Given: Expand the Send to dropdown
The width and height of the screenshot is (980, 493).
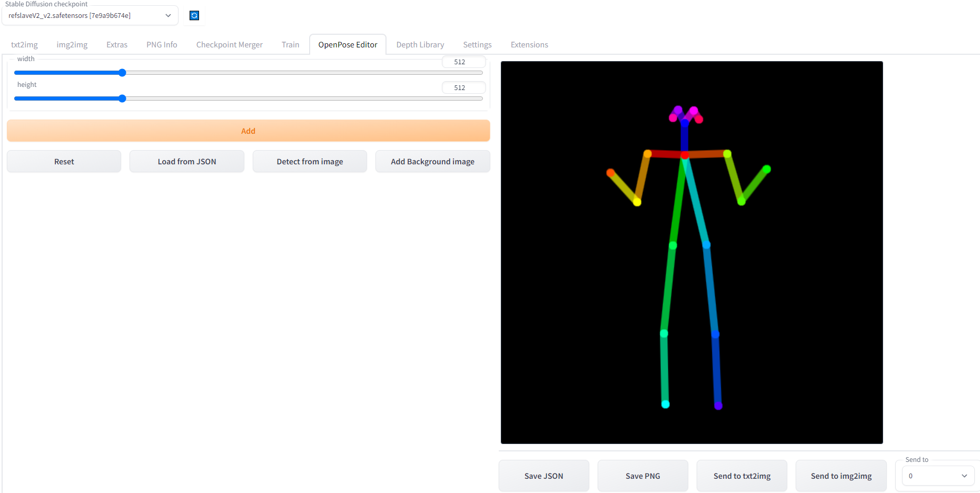Looking at the screenshot, I should click(938, 476).
